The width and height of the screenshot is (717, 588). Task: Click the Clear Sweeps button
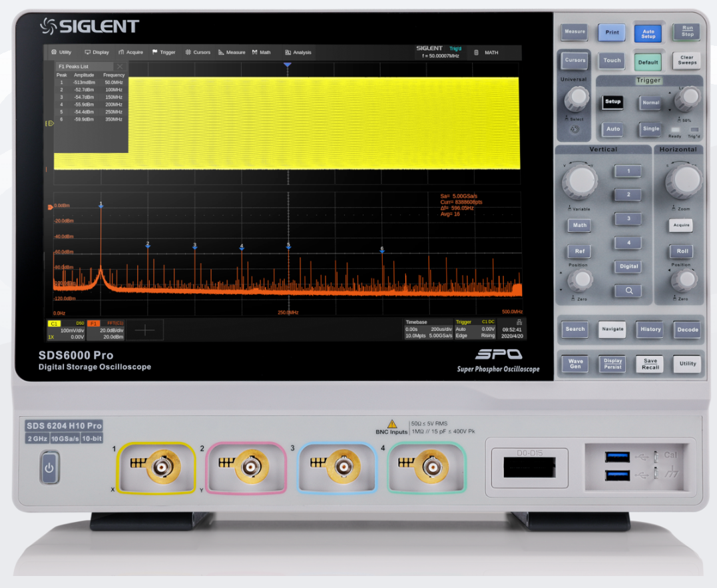coord(687,61)
